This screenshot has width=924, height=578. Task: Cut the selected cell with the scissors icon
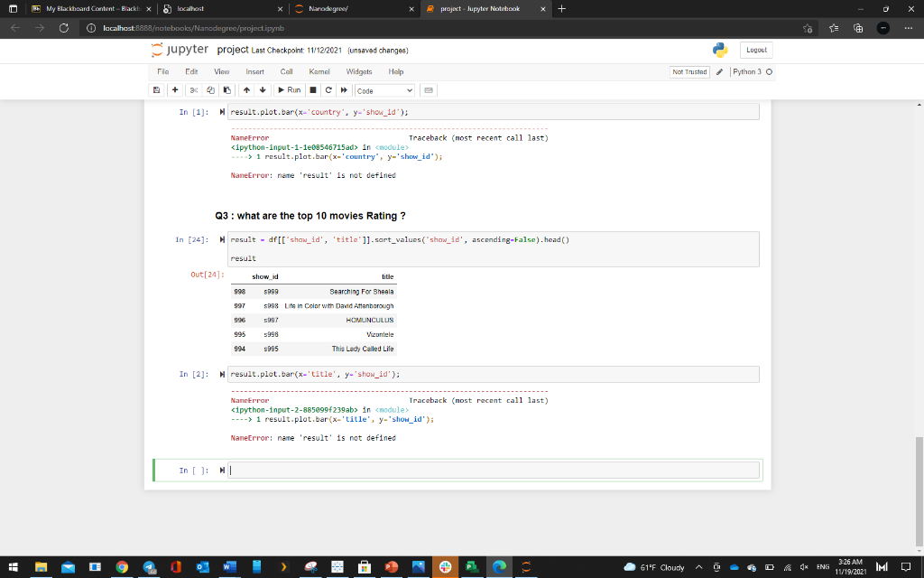[x=193, y=89]
